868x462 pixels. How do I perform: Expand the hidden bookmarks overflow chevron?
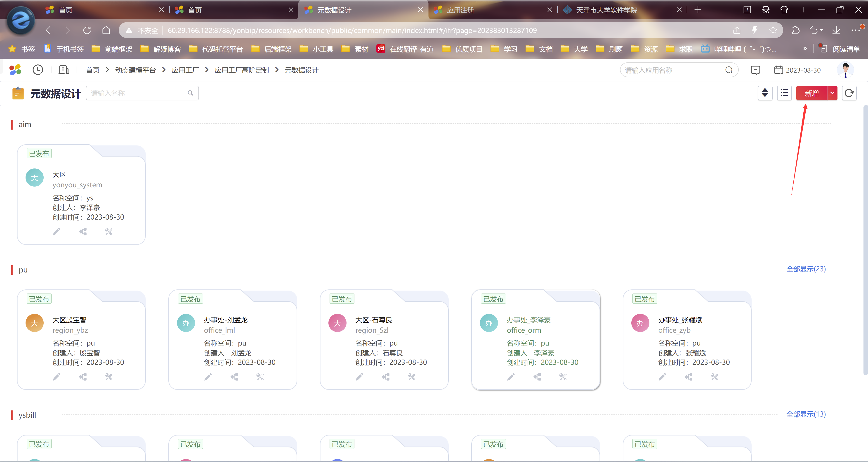pyautogui.click(x=805, y=49)
